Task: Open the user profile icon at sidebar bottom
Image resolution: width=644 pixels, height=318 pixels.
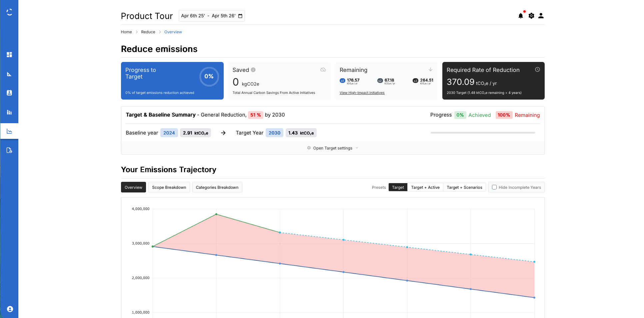Action: [10, 309]
